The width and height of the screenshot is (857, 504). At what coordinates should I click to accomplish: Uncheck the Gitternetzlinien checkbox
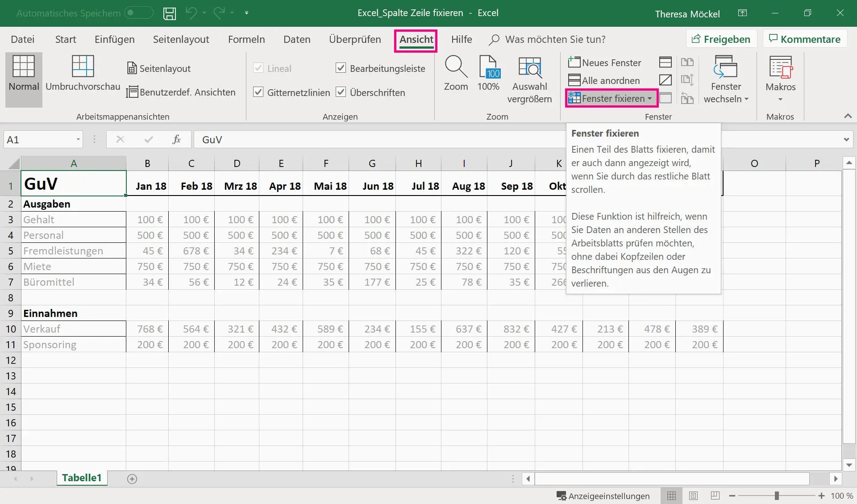[258, 92]
